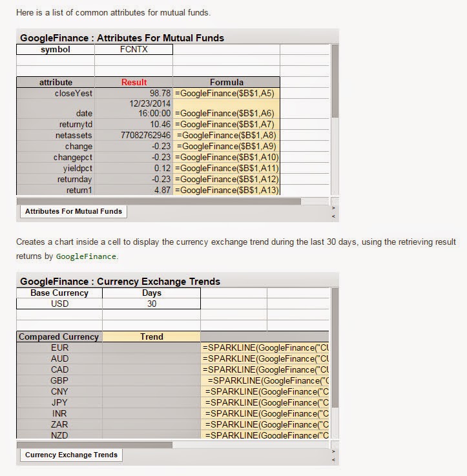Select the AUD currency cell
Viewport: 467px width, 476px height.
click(59, 358)
